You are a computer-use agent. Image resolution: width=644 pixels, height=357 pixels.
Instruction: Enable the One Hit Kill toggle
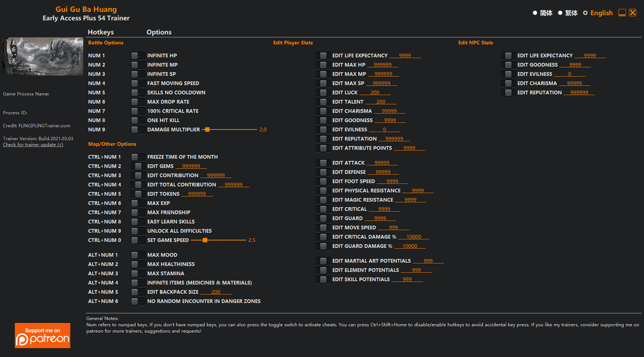click(138, 120)
